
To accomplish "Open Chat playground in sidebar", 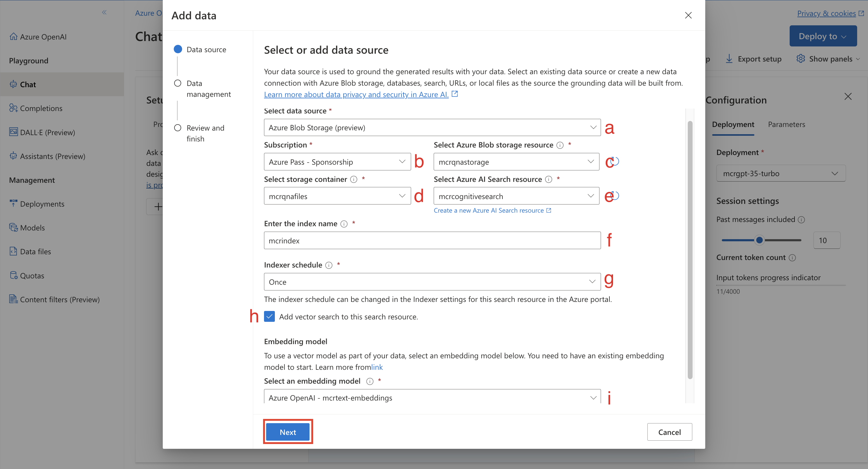I will click(x=62, y=84).
